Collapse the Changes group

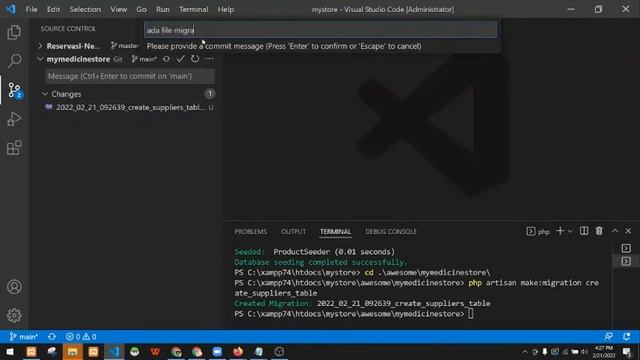[45, 94]
